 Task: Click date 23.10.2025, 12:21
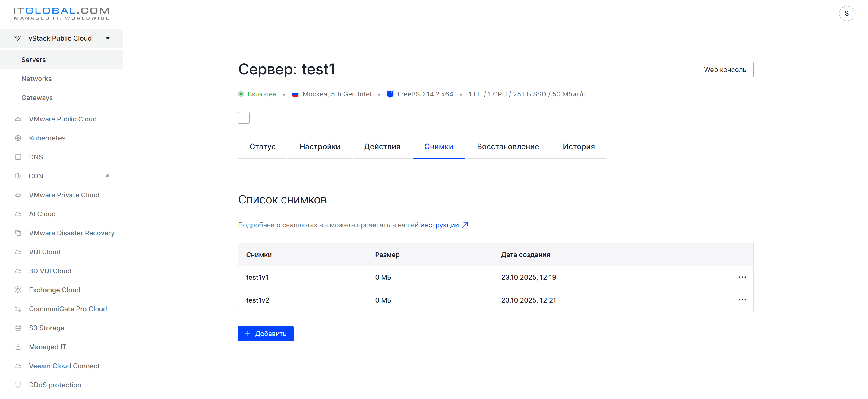(528, 300)
